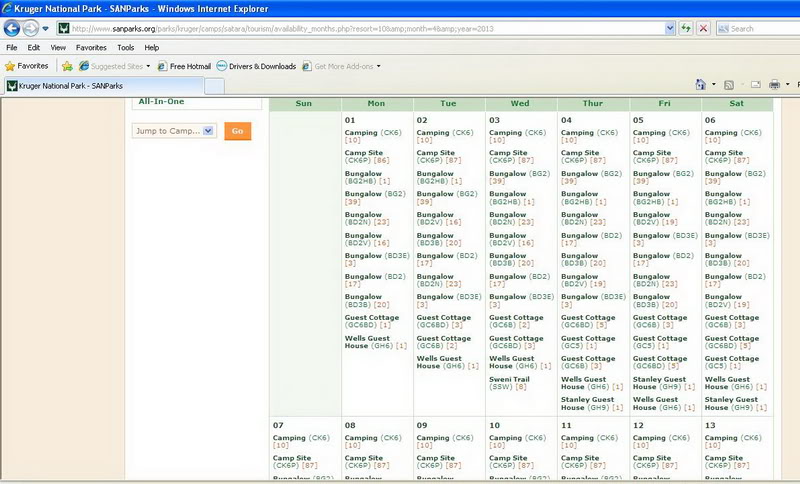Expand the Home button dropdown arrow
800x484 pixels.
(713, 85)
